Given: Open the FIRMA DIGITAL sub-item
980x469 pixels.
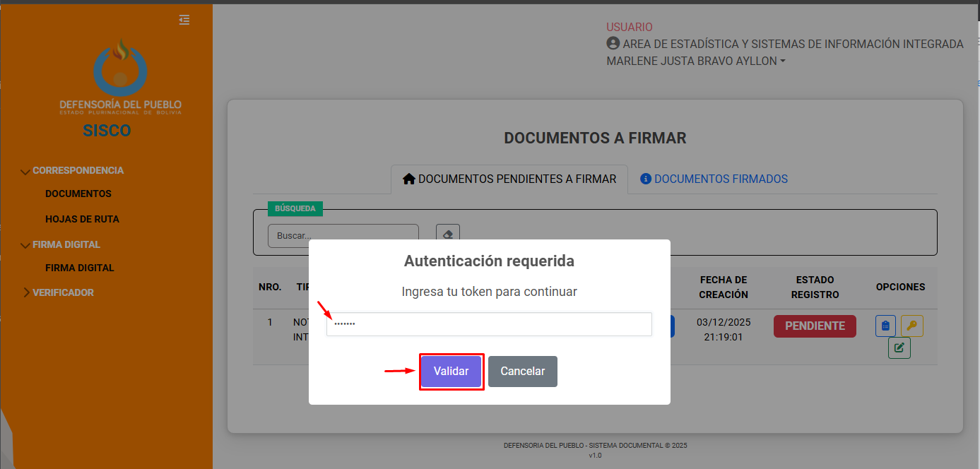Looking at the screenshot, I should [x=79, y=268].
